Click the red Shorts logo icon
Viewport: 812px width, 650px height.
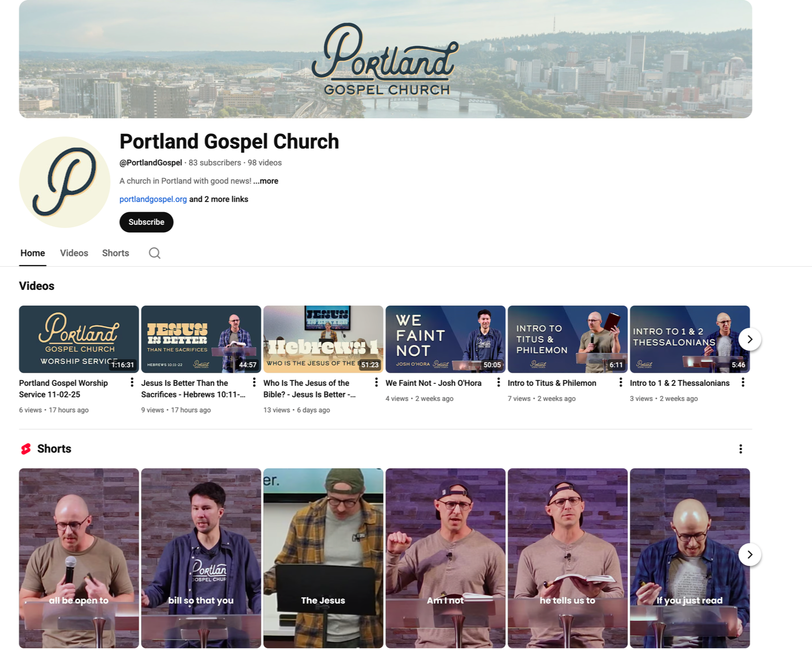[26, 449]
